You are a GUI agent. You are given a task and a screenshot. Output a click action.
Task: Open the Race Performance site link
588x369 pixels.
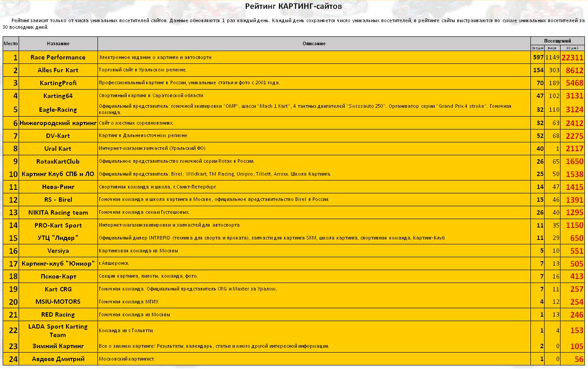click(58, 57)
